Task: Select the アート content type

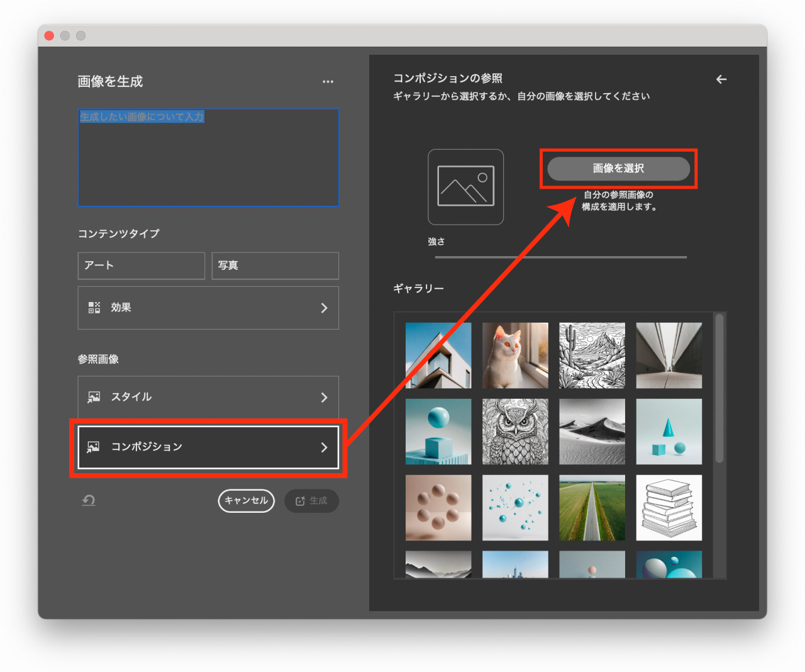Action: (142, 266)
